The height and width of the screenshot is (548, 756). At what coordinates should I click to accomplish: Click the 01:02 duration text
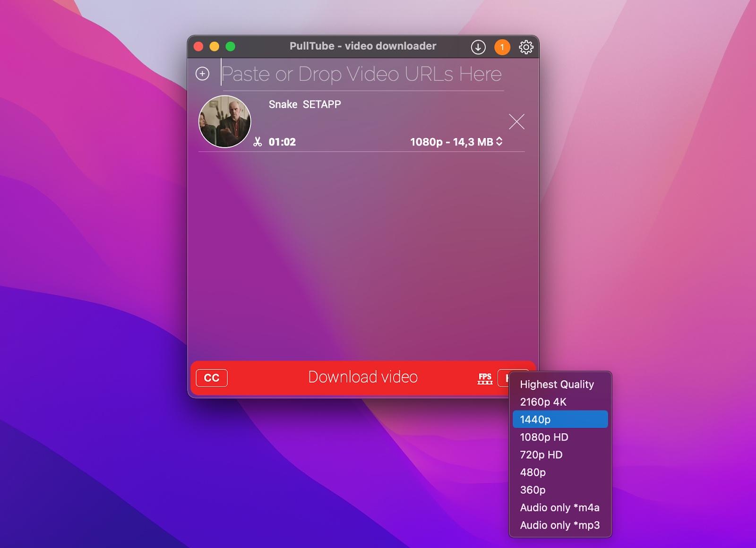tap(282, 142)
